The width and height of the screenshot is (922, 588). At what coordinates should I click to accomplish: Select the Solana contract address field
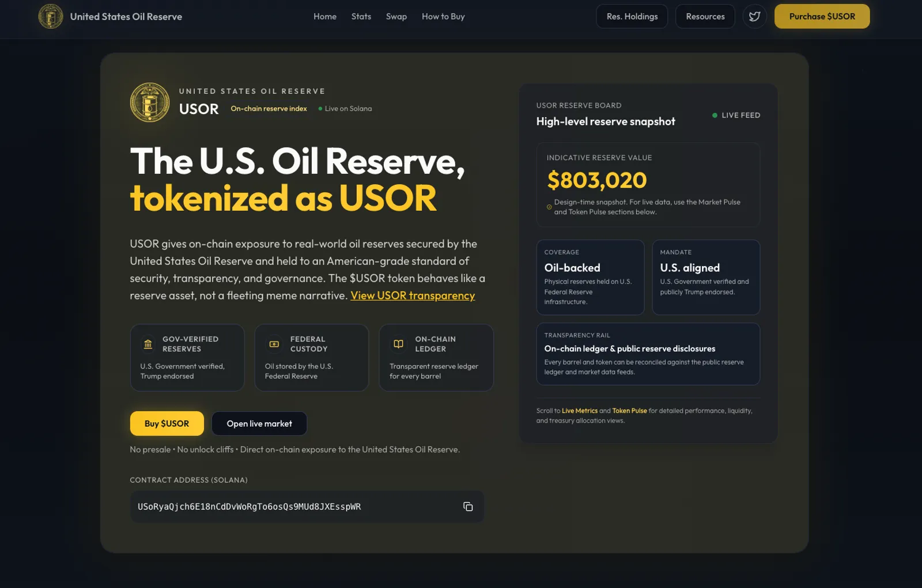pyautogui.click(x=307, y=507)
